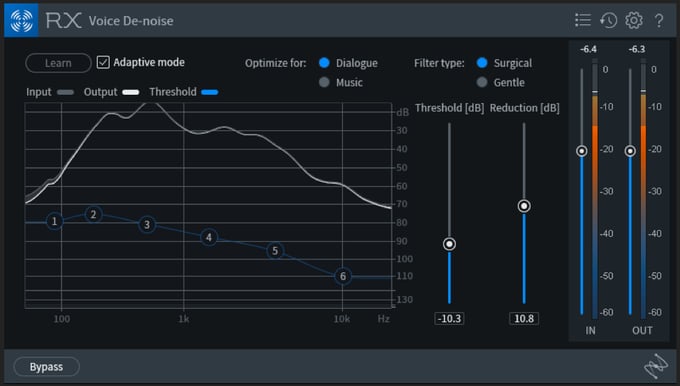Select threshold node 6 on the curve

[x=343, y=276]
